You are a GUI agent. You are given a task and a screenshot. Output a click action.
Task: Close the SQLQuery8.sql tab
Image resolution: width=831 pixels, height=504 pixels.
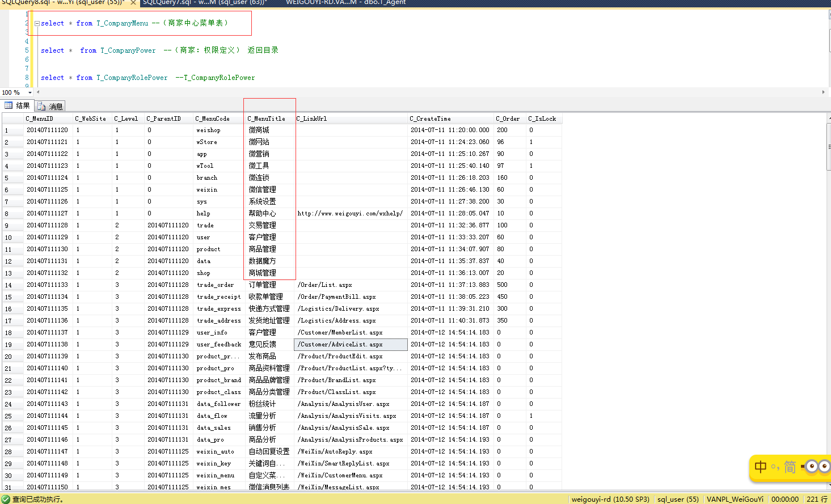(133, 3)
